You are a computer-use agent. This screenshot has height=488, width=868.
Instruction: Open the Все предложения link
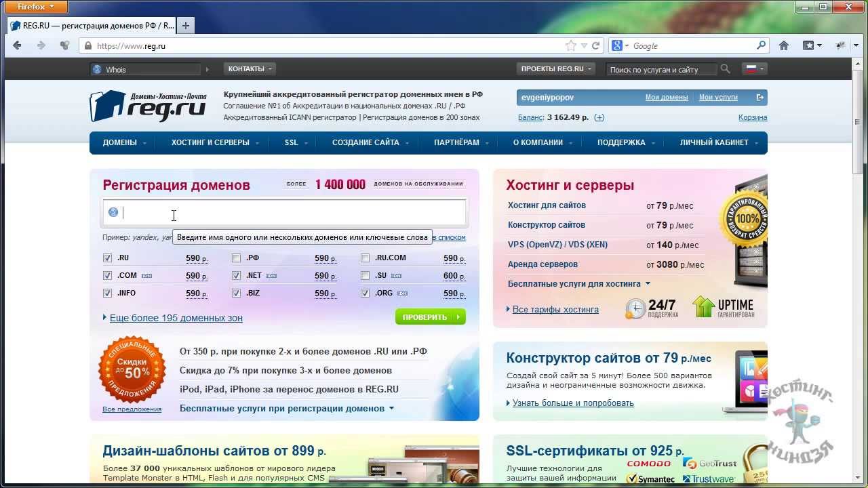132,409
